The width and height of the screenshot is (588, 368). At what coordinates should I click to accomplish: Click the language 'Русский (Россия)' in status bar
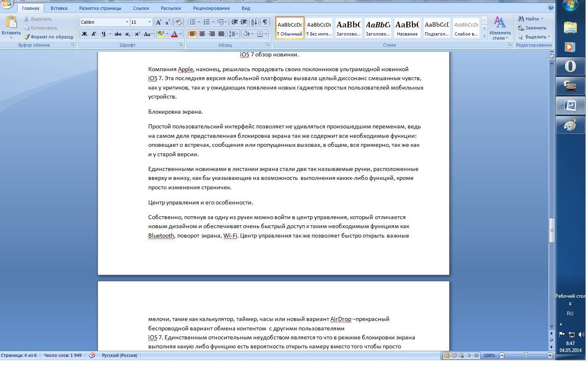coord(120,355)
